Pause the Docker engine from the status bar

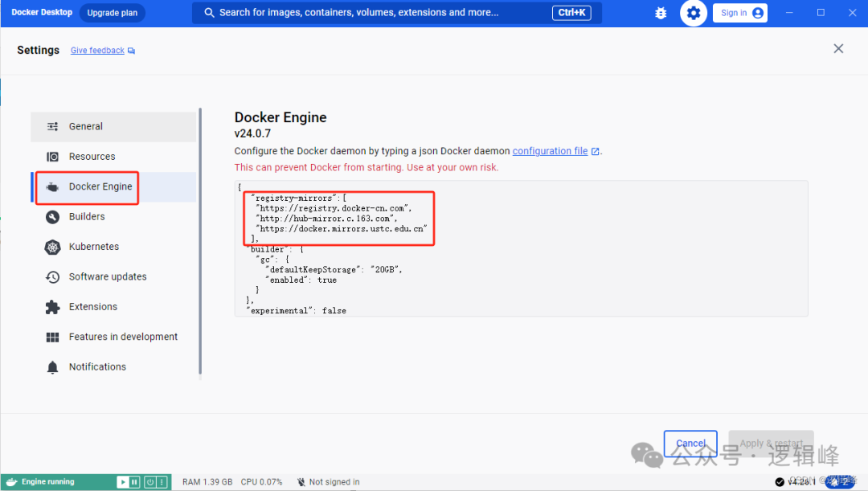click(x=133, y=481)
